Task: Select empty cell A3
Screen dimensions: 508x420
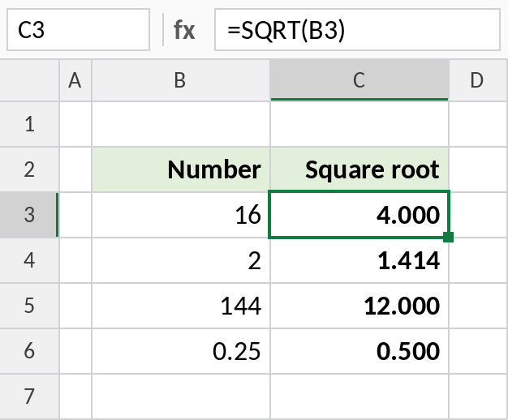Action: [75, 215]
